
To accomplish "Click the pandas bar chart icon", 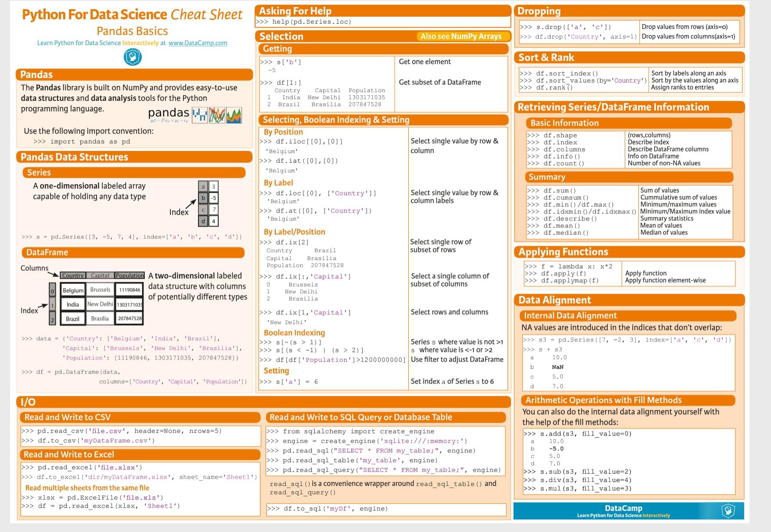I will click(x=200, y=115).
